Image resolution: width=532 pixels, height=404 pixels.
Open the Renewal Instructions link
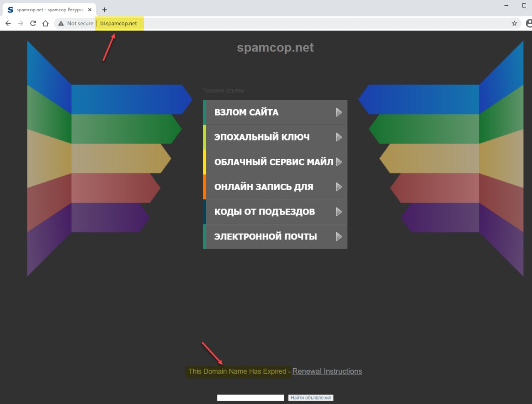[x=327, y=371]
